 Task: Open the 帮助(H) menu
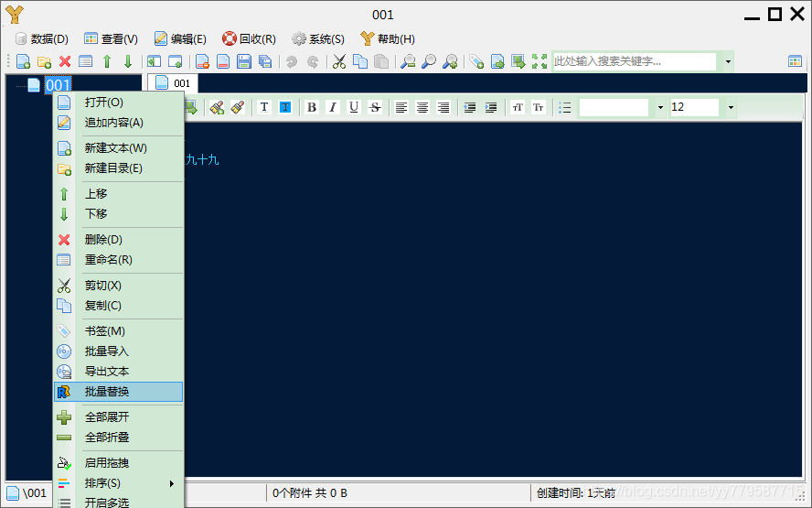tap(388, 38)
